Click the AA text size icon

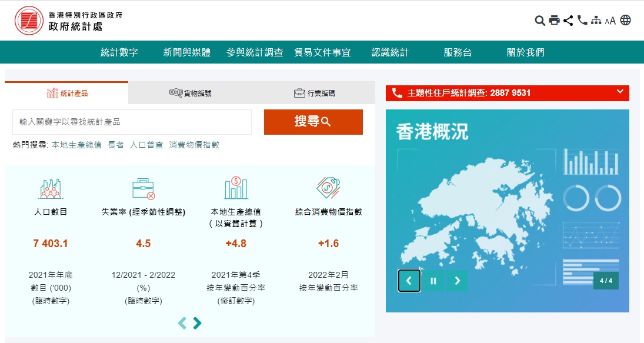[x=610, y=21]
